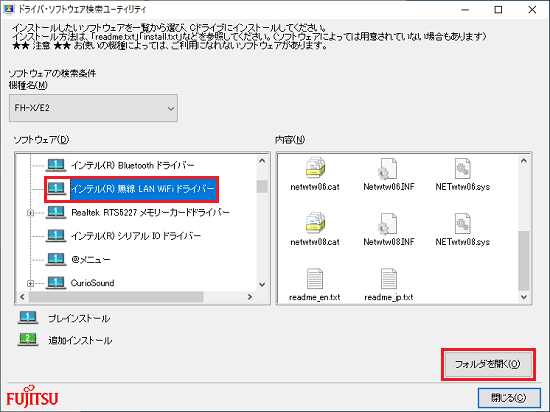Select インテル(R) シリアル IO ドライバー entry
The width and height of the screenshot is (550, 412).
click(136, 236)
